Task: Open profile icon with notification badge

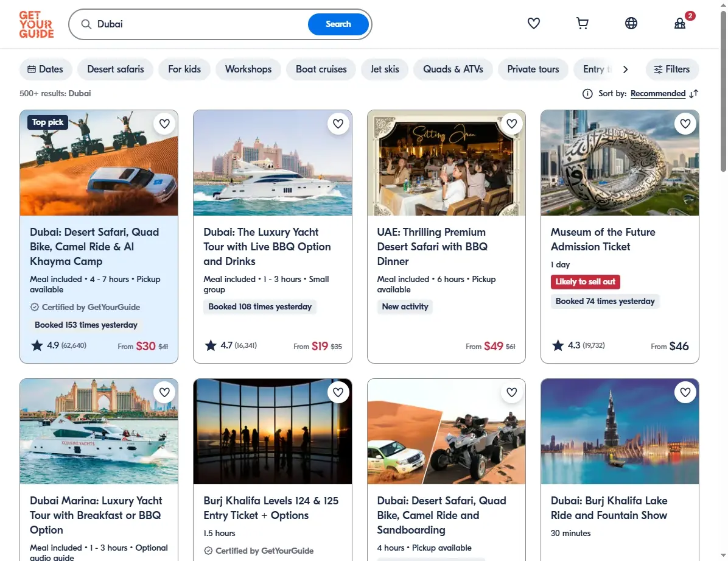Action: pos(680,23)
